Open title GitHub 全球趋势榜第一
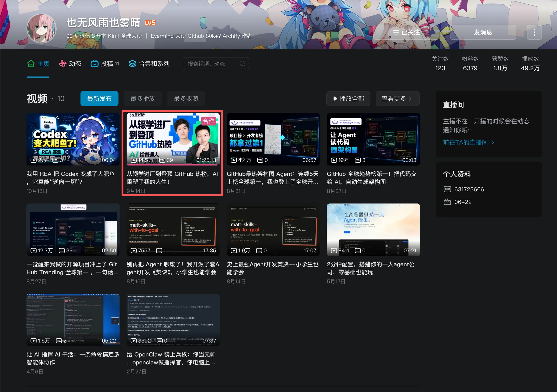 point(372,178)
